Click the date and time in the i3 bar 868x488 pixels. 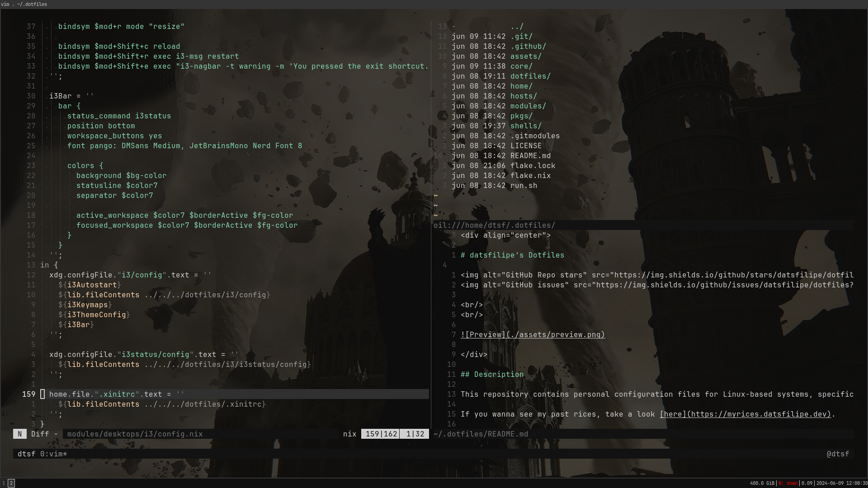(x=842, y=483)
